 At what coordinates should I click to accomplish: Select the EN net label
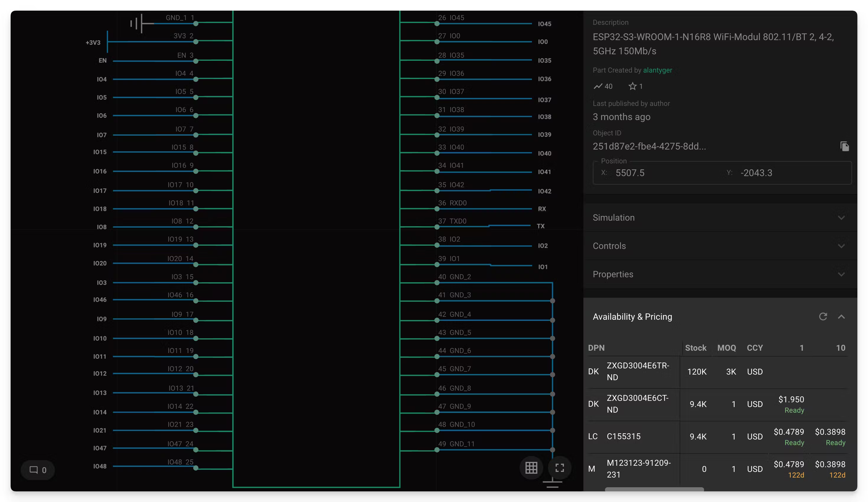(x=103, y=60)
